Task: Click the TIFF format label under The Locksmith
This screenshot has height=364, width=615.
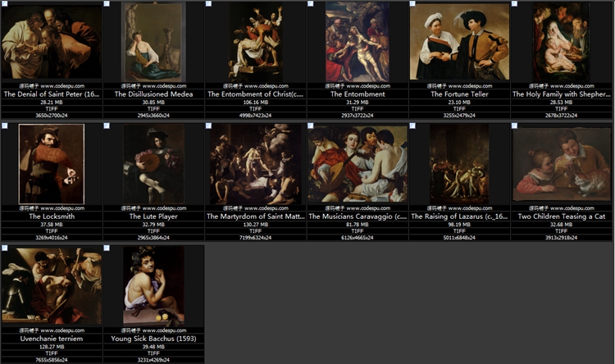Action: 52,231
